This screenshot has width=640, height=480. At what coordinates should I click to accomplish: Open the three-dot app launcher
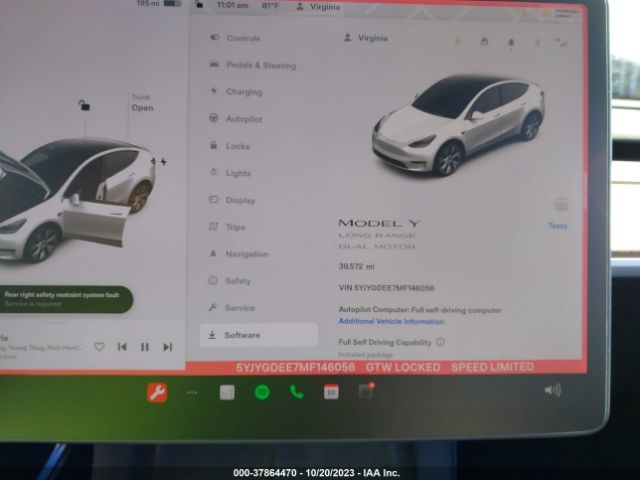tap(192, 393)
